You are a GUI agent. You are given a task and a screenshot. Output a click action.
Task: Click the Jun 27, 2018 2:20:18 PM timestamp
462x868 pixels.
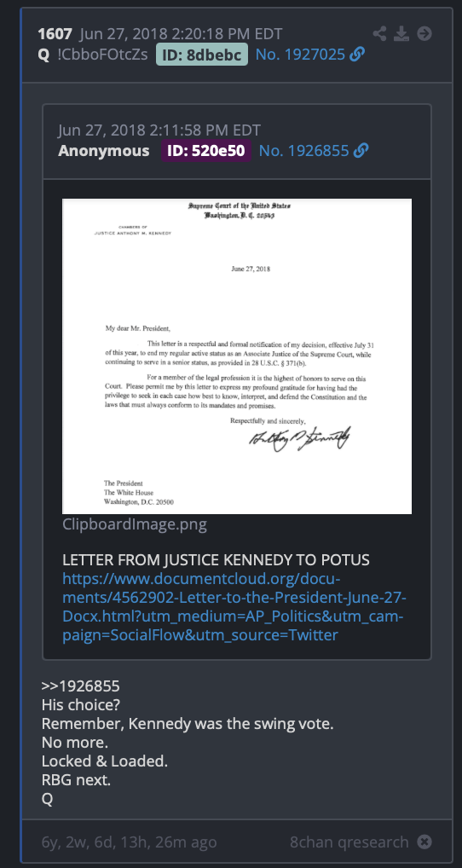(x=181, y=34)
